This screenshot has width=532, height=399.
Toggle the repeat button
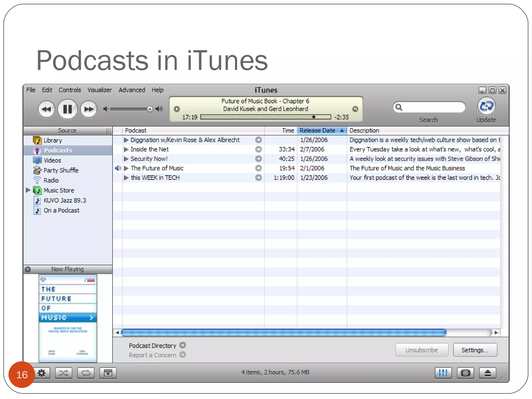(86, 373)
